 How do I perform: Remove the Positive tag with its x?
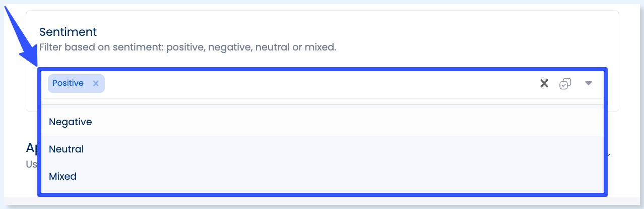[96, 83]
